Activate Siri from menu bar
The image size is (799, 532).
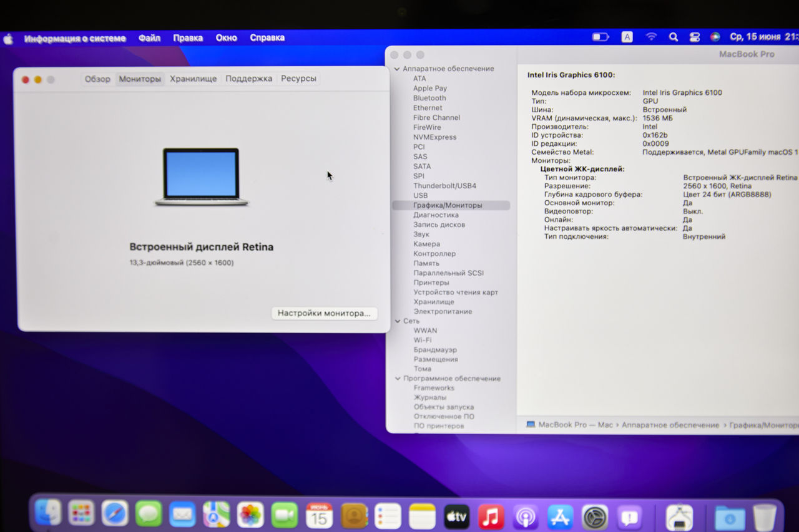coord(715,37)
